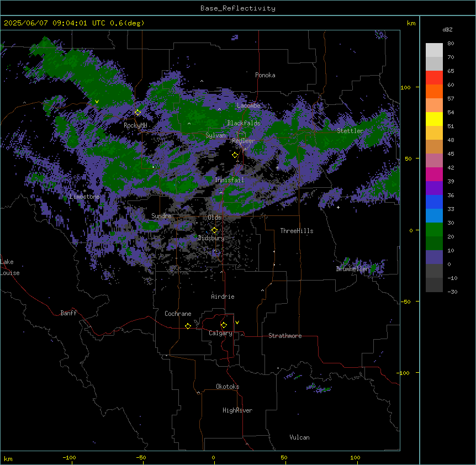The image size is (476, 465).
Task: Click the yellow v marker northeast of Calgary
Action: (x=237, y=323)
